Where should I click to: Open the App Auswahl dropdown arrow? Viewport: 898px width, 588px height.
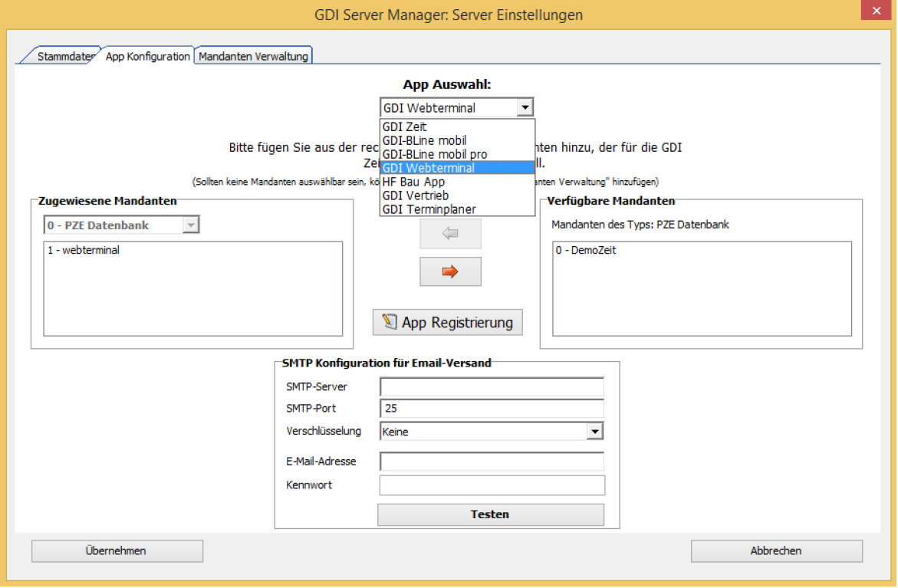pyautogui.click(x=525, y=108)
